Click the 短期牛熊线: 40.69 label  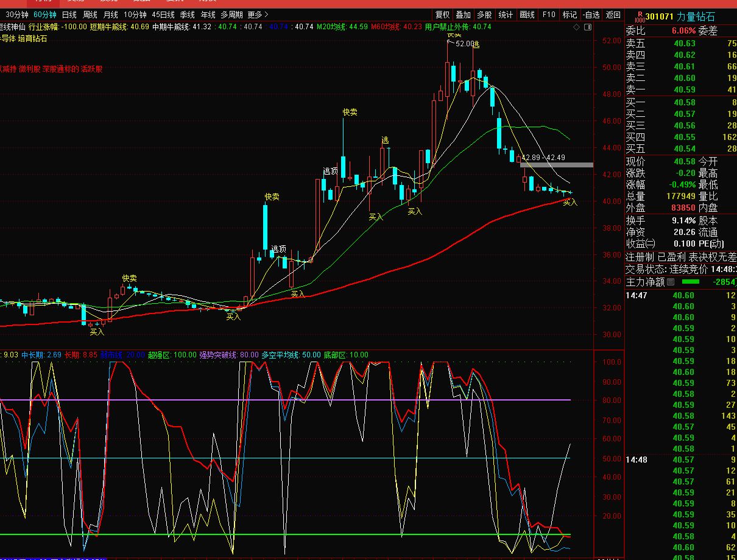point(119,27)
